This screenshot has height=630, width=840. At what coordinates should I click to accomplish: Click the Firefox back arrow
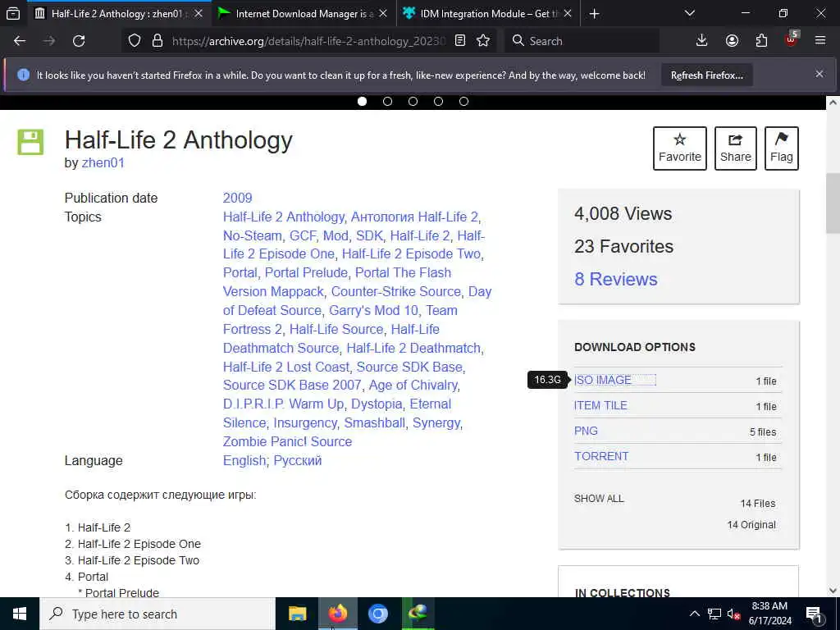tap(20, 41)
